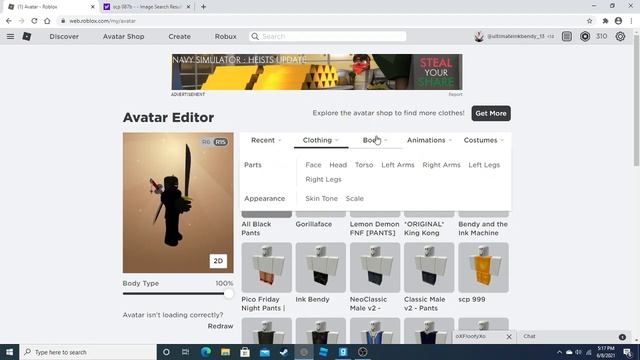Open Cortana from the taskbar
Viewport: 640px width, 360px height.
pyautogui.click(x=166, y=352)
